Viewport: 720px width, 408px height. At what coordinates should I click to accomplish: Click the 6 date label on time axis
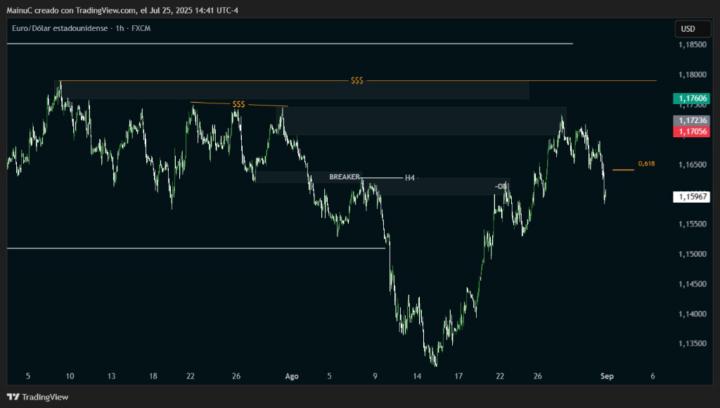[x=652, y=376]
